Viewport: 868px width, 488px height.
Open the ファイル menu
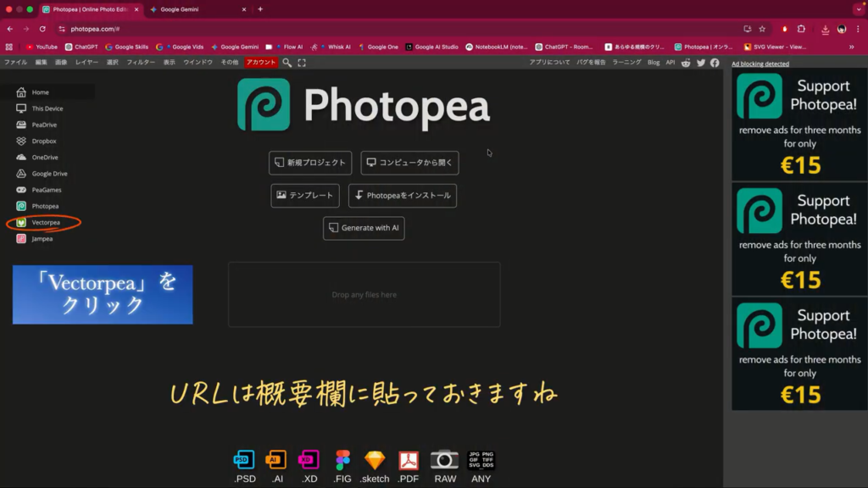coord(15,63)
